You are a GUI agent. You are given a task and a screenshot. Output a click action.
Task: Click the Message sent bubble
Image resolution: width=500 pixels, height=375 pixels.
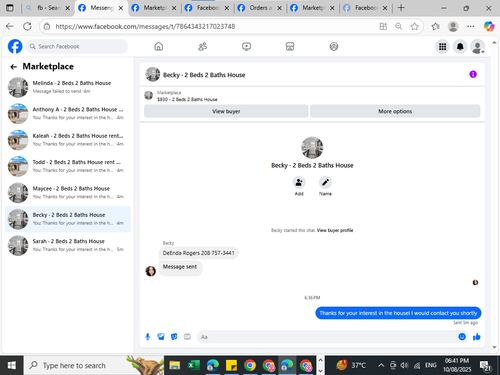point(180,267)
